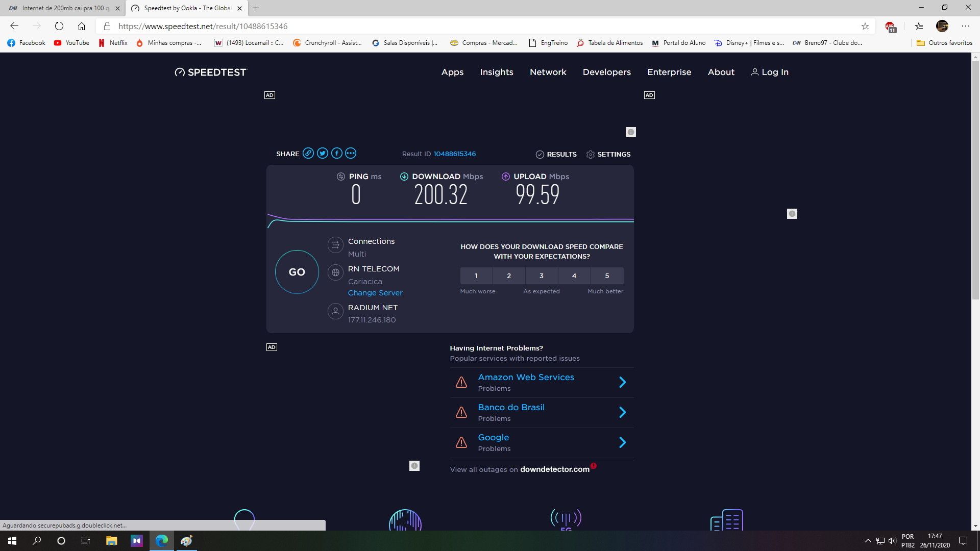Open Amazon Web Services outage link
Screen dimensions: 980x551
click(x=526, y=378)
